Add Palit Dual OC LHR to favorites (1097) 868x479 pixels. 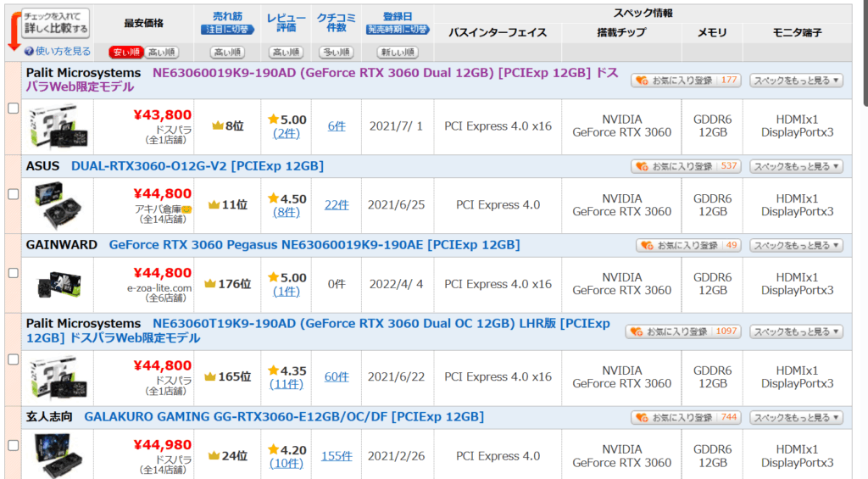pyautogui.click(x=683, y=331)
